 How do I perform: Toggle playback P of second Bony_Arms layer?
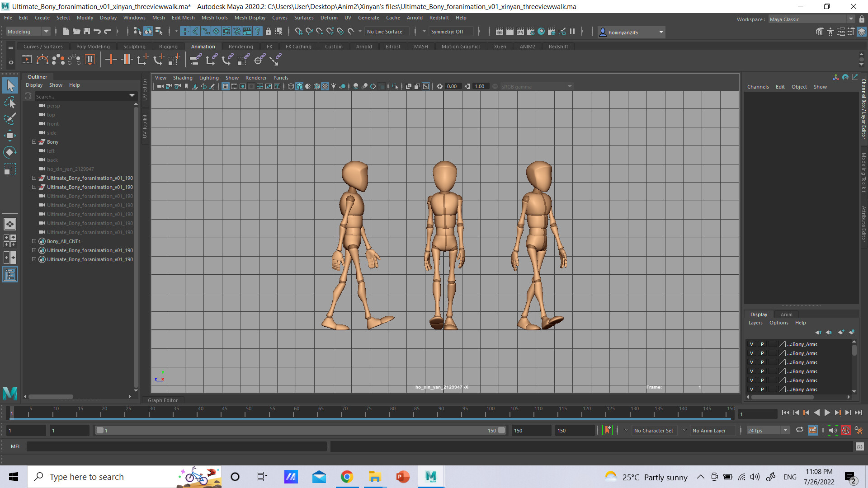click(x=762, y=353)
